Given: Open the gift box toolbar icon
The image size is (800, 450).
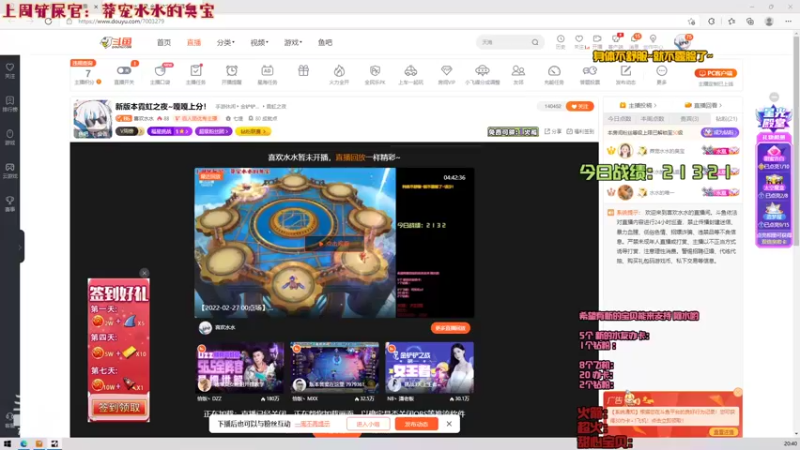Looking at the screenshot, I should [304, 71].
